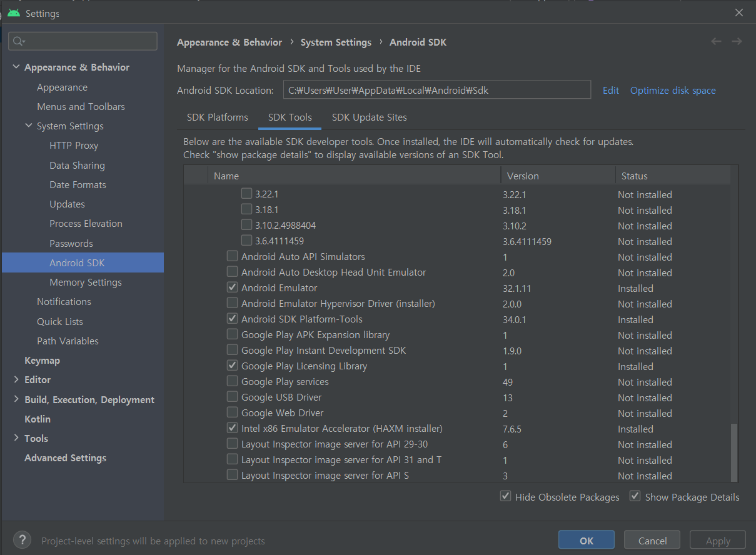Viewport: 756px width, 555px height.
Task: Sort by the Status column header
Action: [x=673, y=176]
